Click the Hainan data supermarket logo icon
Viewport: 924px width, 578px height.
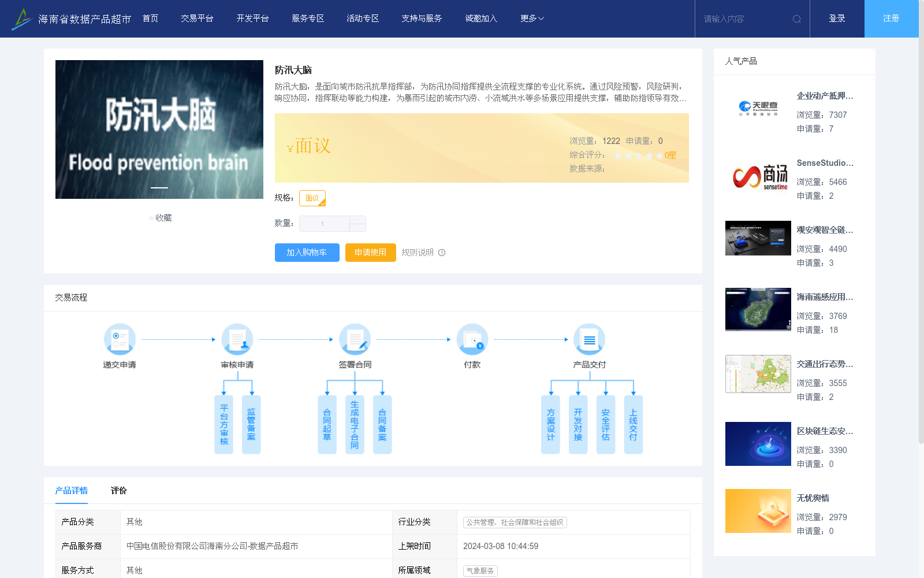point(22,19)
